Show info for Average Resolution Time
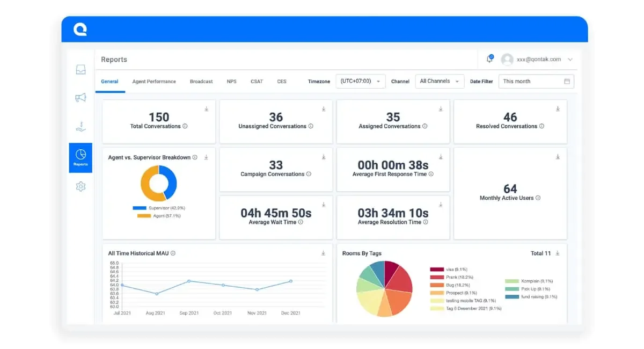The width and height of the screenshot is (644, 349). pos(426,222)
